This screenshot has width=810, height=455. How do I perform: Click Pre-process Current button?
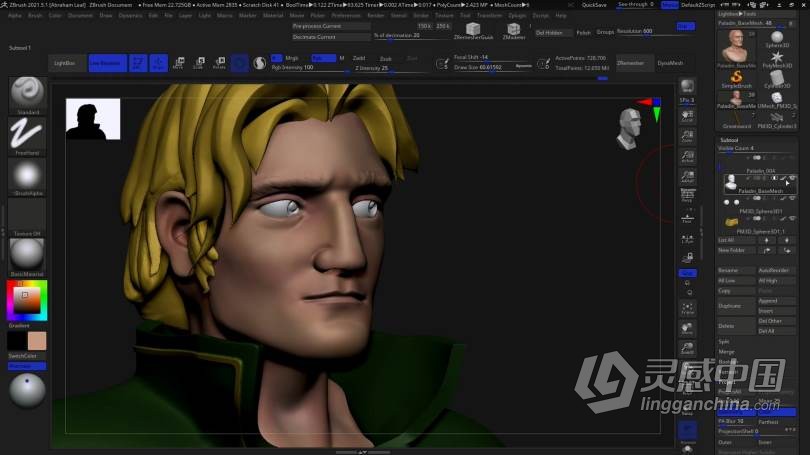(x=331, y=26)
